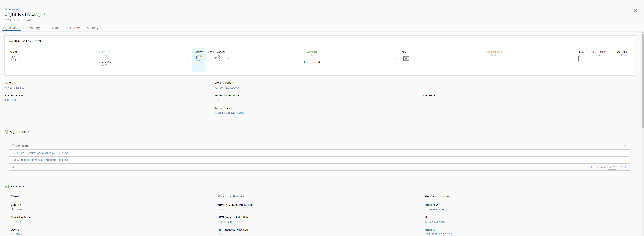Image resolution: width=644 pixels, height=236 pixels.
Task: Click Virtual Service IP 100.66.183.79:9000
Action: (x=227, y=88)
